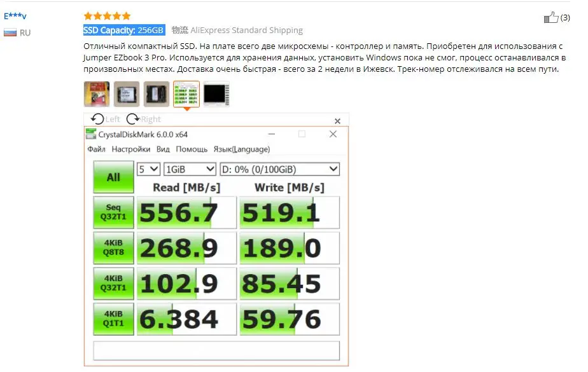Click the 4KiB Q8T8 write value 189.0
The height and width of the screenshot is (372, 588).
coord(290,248)
